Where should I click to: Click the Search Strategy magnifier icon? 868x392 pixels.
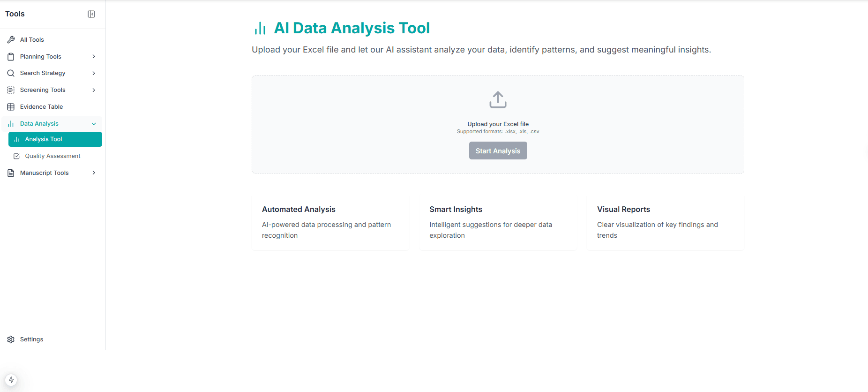point(11,73)
